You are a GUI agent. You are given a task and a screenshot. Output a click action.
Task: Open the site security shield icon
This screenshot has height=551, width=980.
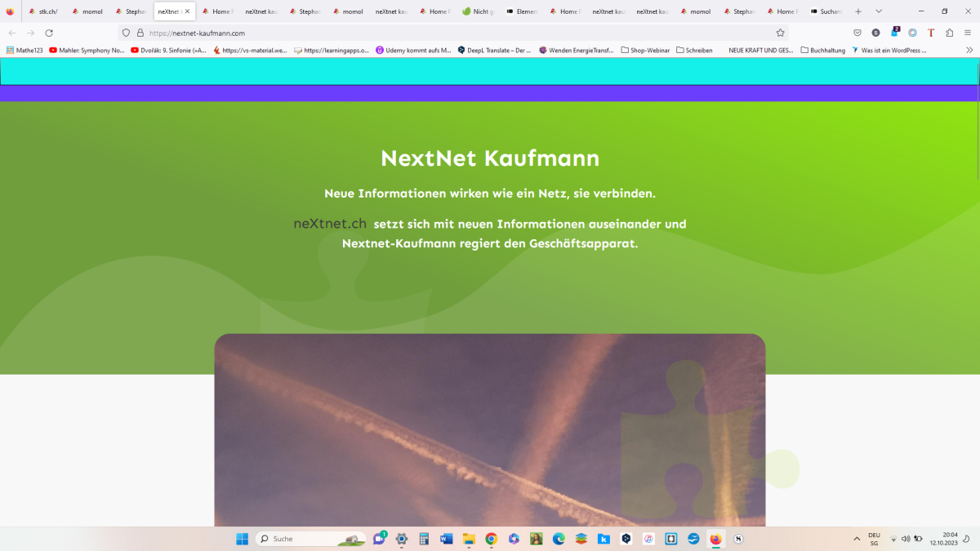point(126,33)
